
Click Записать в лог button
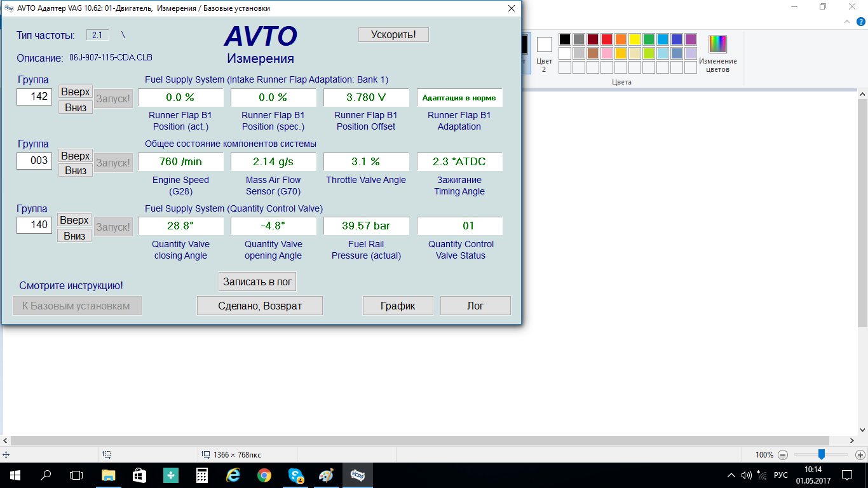[x=257, y=281]
